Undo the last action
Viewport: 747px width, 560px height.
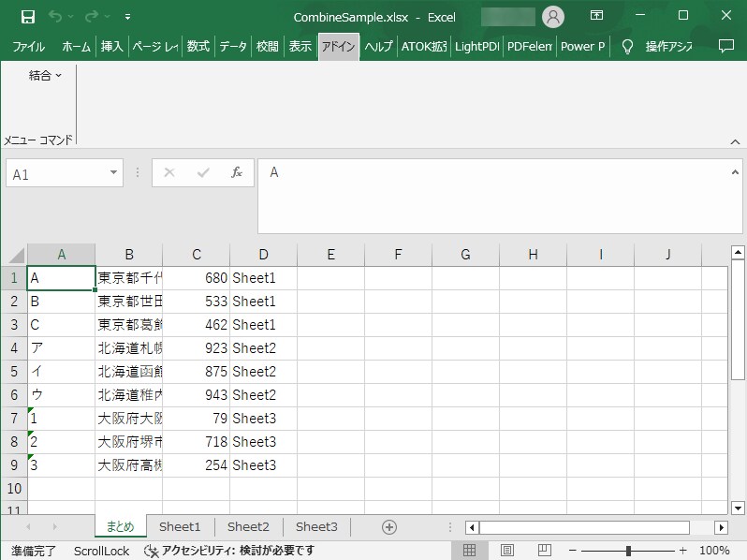55,17
